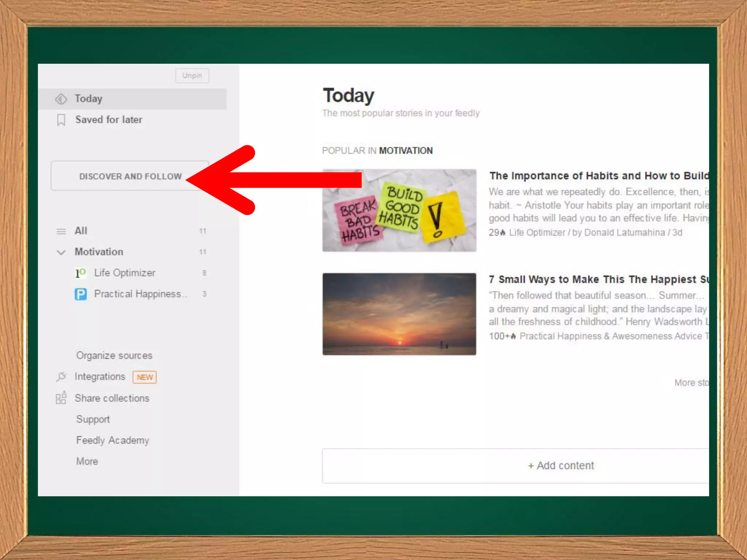
Task: Open the Support menu item
Action: [93, 419]
